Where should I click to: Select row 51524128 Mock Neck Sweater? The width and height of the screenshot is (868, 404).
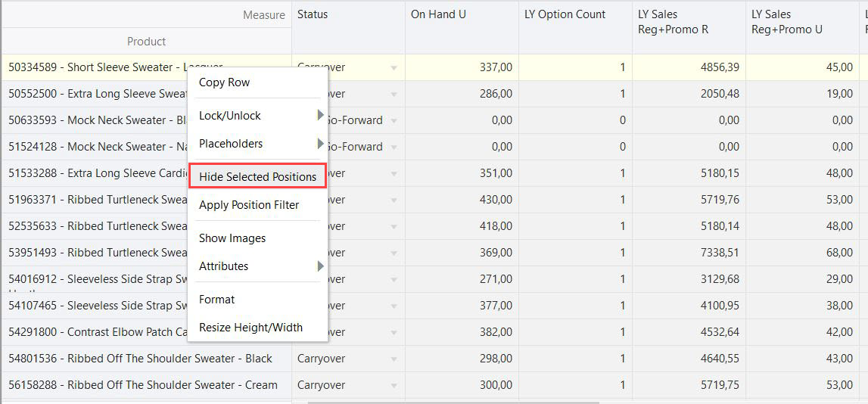(x=147, y=148)
